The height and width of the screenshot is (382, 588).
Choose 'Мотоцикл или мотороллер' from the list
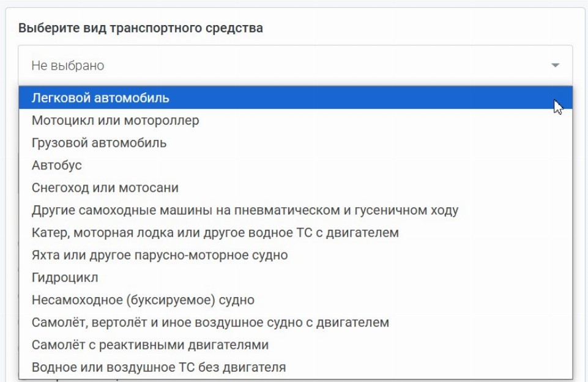(x=116, y=120)
